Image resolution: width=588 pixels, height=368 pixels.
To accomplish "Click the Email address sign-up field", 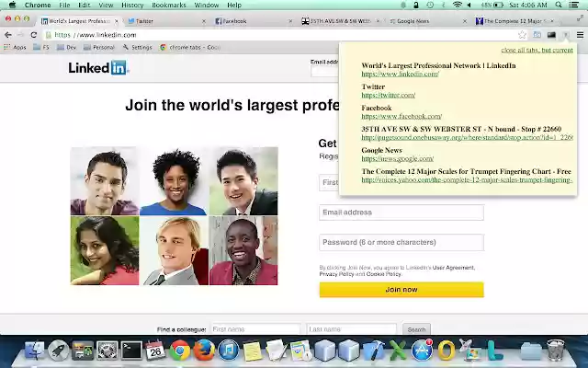I will pos(401,213).
